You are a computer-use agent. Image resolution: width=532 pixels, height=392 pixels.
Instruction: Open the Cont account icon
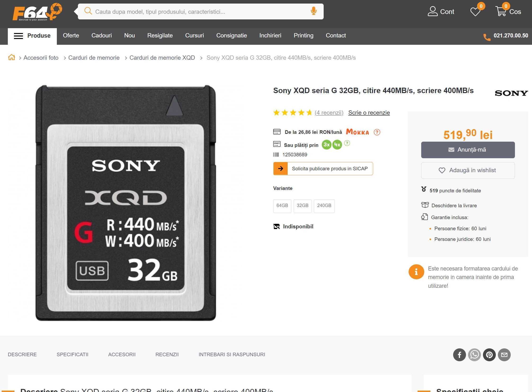pyautogui.click(x=433, y=11)
